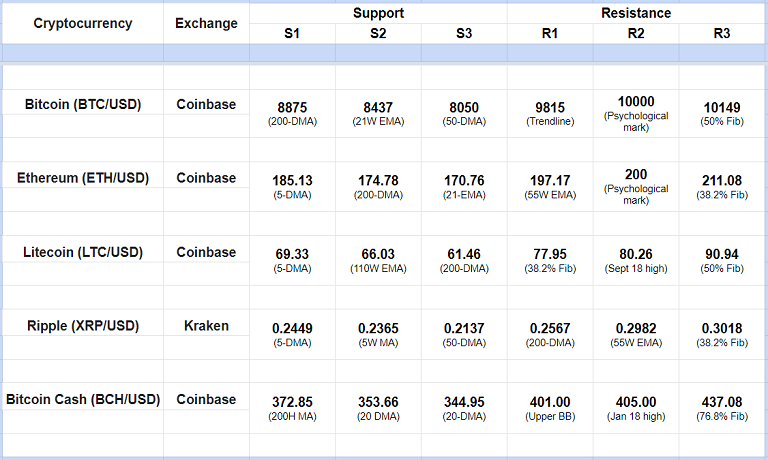768x460 pixels.
Task: Click Bitcoin Cash S1 value 372.85
Action: click(x=292, y=403)
